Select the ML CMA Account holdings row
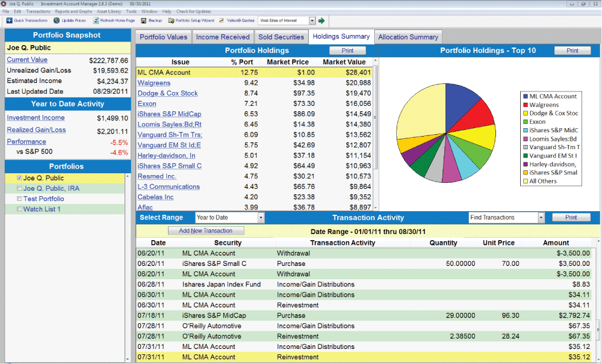 (255, 72)
